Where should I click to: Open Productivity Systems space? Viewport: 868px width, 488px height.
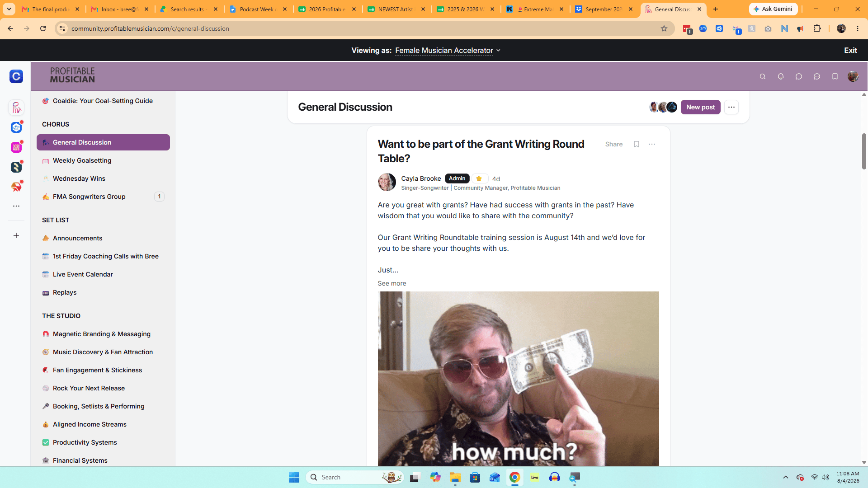103,442
